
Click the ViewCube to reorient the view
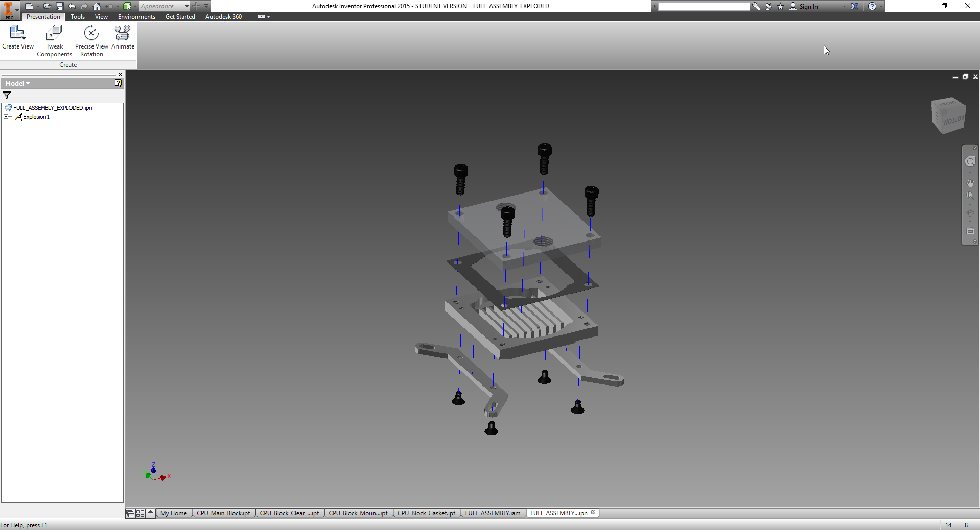click(x=948, y=115)
